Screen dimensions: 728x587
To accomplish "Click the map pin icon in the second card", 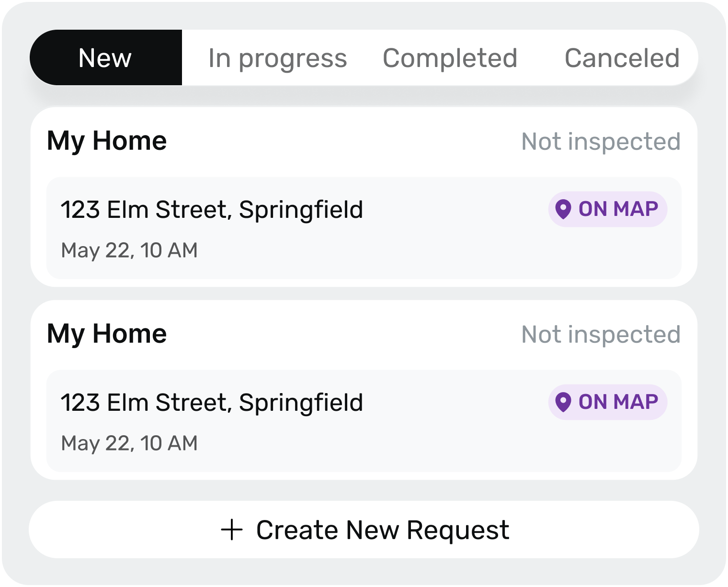I will tap(563, 402).
